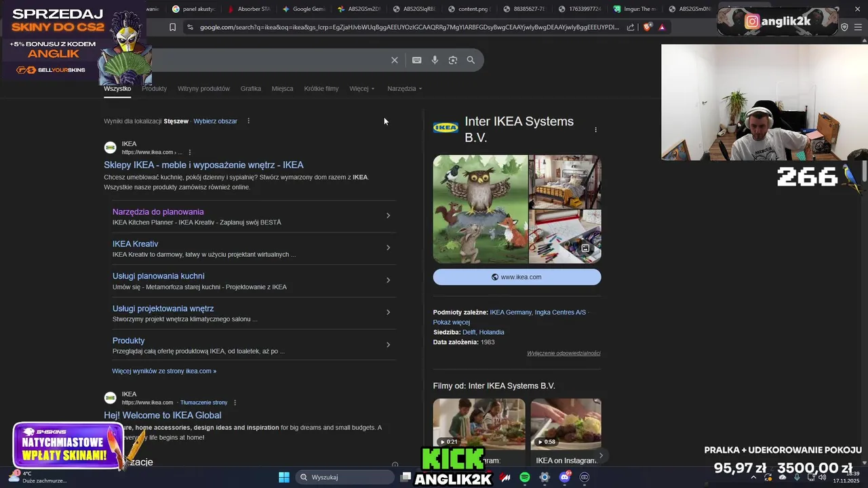This screenshot has width=868, height=488.
Task: Switch to the Imgur browser tab
Action: [x=635, y=9]
